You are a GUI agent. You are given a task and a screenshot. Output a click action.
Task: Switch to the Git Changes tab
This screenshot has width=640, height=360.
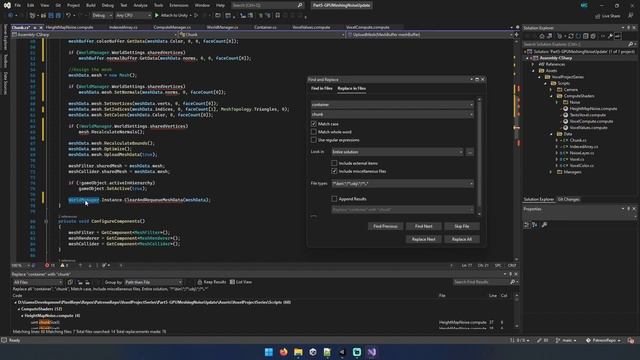pos(569,199)
